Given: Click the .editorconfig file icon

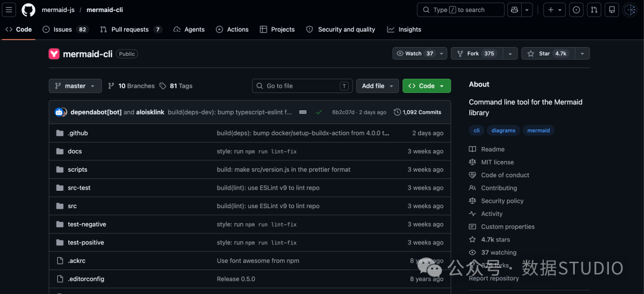Looking at the screenshot, I should tap(60, 279).
